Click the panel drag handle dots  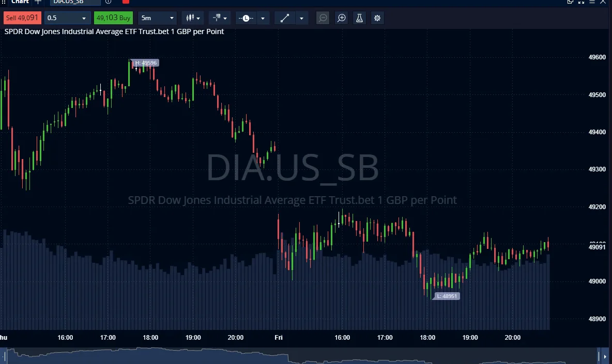[x=4, y=2]
